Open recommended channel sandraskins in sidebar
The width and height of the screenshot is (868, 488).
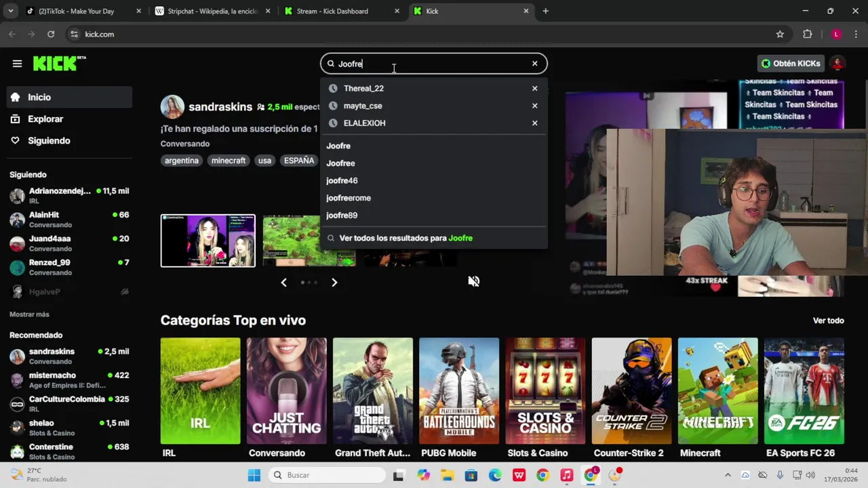pos(69,357)
